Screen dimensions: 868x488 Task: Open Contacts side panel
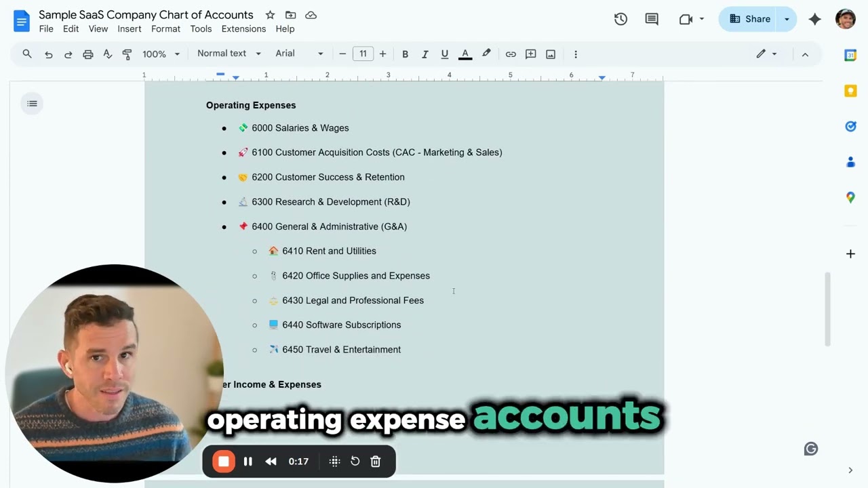point(850,162)
